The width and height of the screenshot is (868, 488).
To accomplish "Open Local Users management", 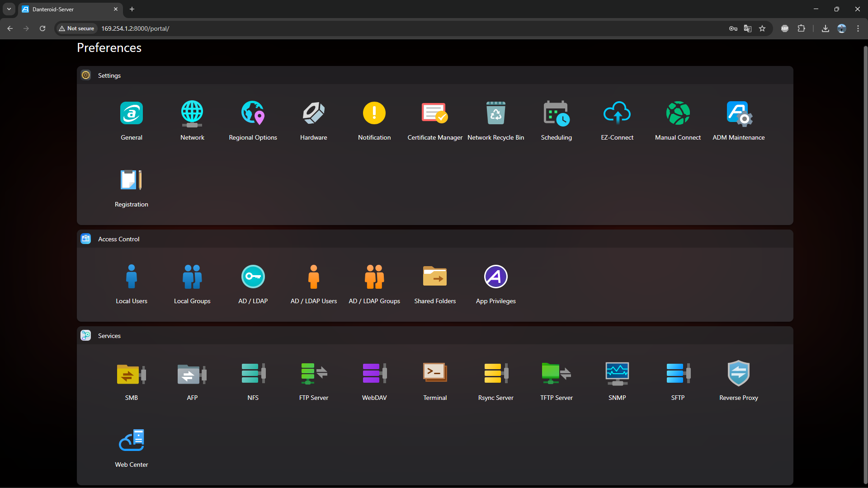I will coord(131,277).
